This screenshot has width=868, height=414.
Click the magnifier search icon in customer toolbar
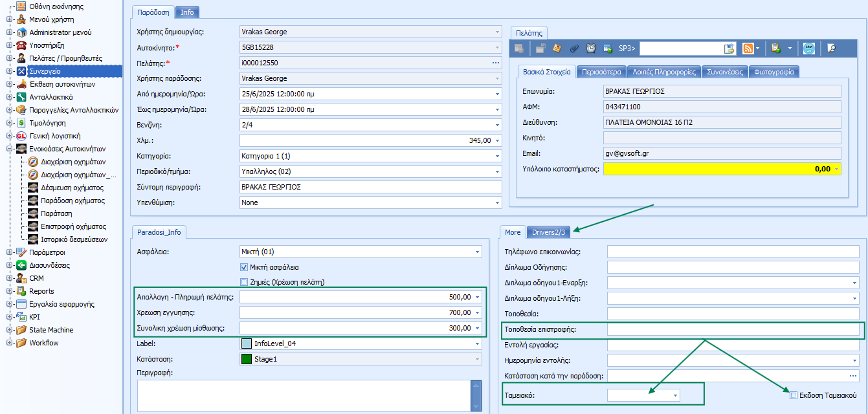(x=832, y=48)
